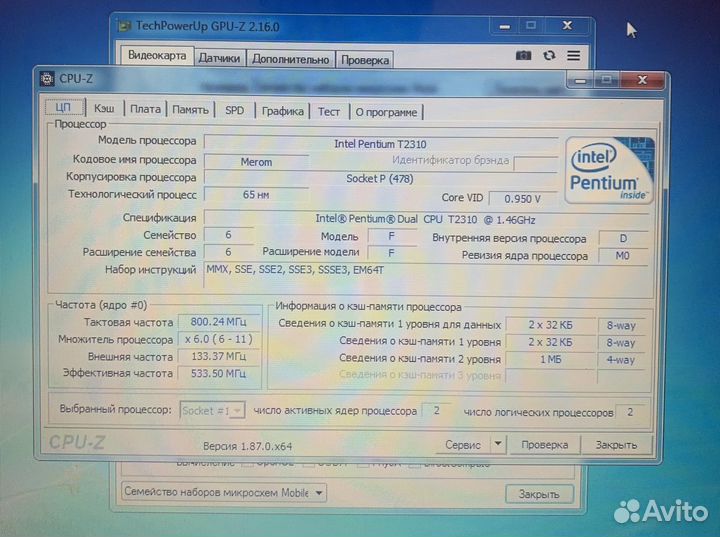Click the CPU-Z title bar icon

point(47,79)
